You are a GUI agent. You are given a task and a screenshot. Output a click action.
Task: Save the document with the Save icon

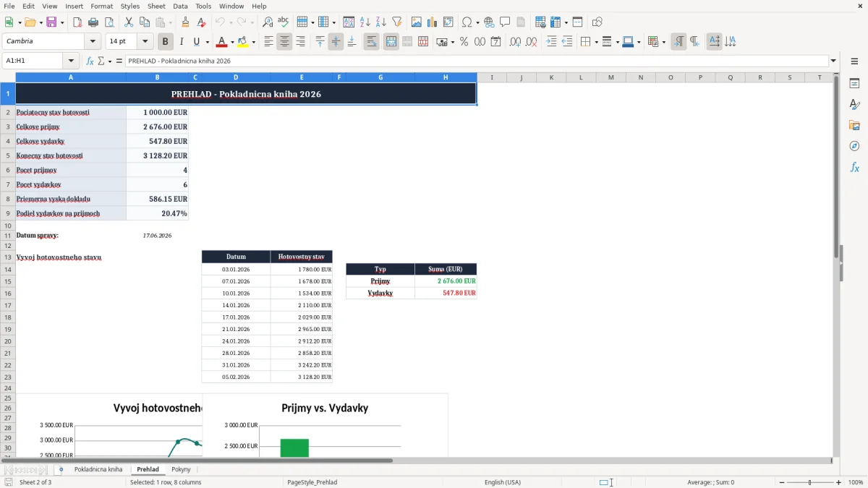click(x=51, y=22)
